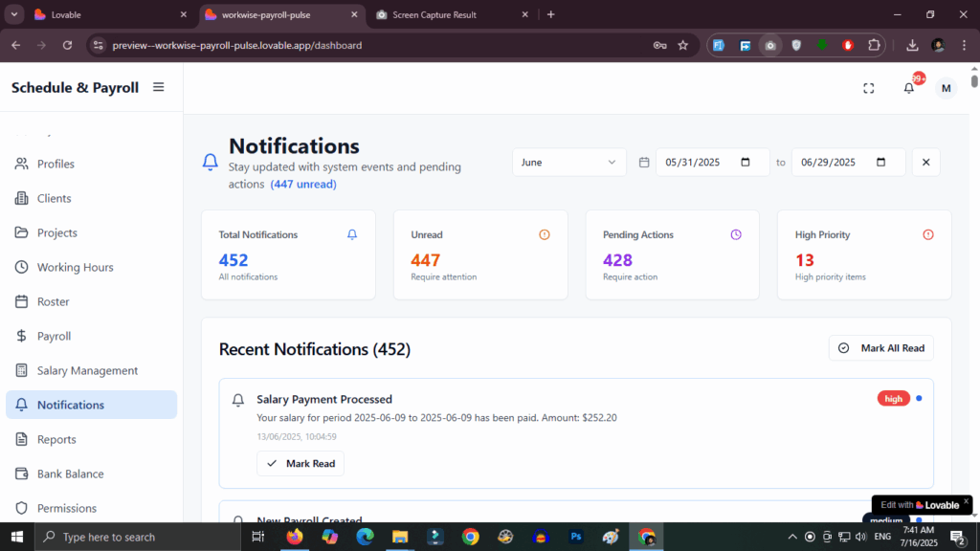Open the notification bell with 99+ badge

[x=909, y=88]
